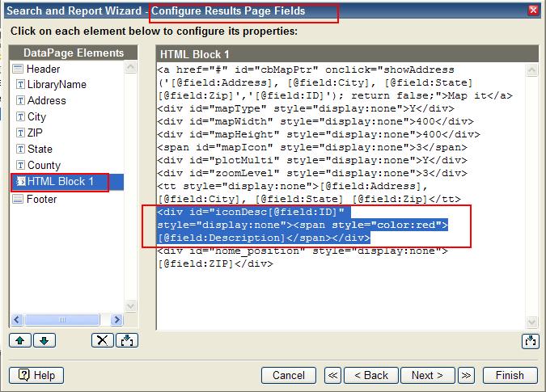Viewport: 546px width, 392px height.
Task: Click the T icon beside City
Action: [x=20, y=116]
